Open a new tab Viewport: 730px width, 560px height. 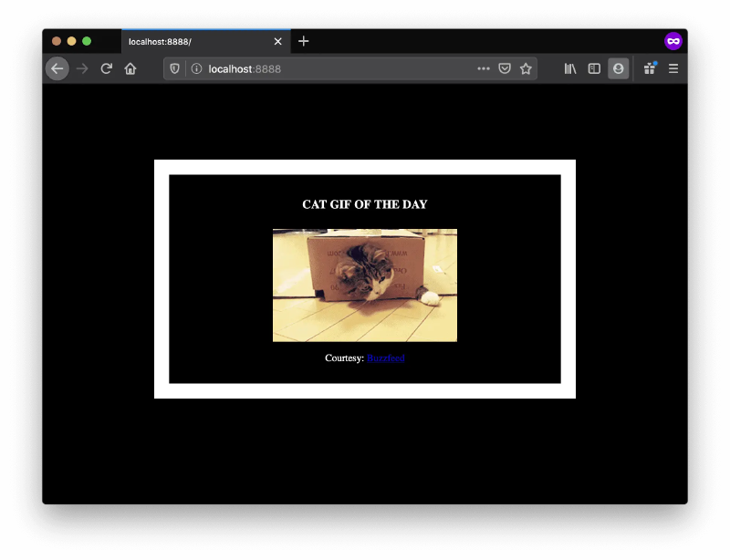tap(304, 41)
